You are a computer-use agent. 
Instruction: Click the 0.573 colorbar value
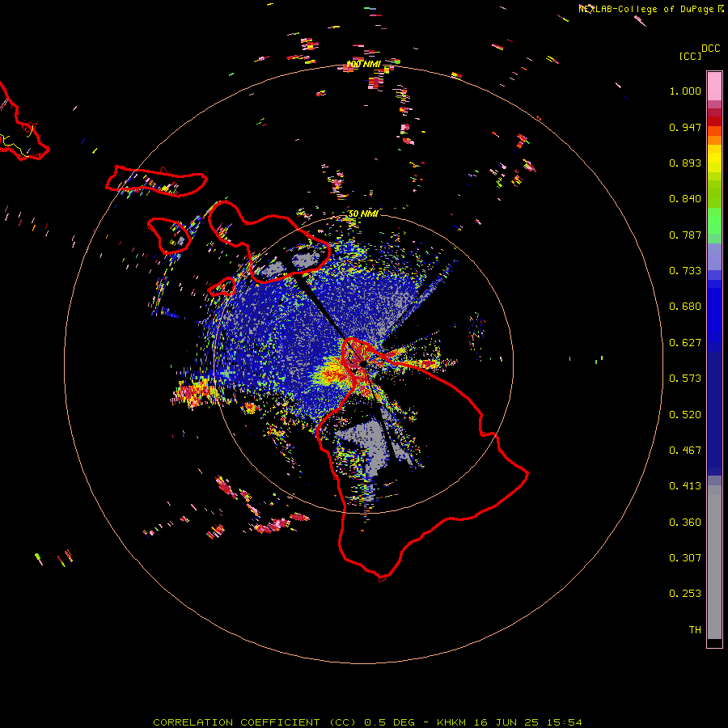click(x=685, y=379)
